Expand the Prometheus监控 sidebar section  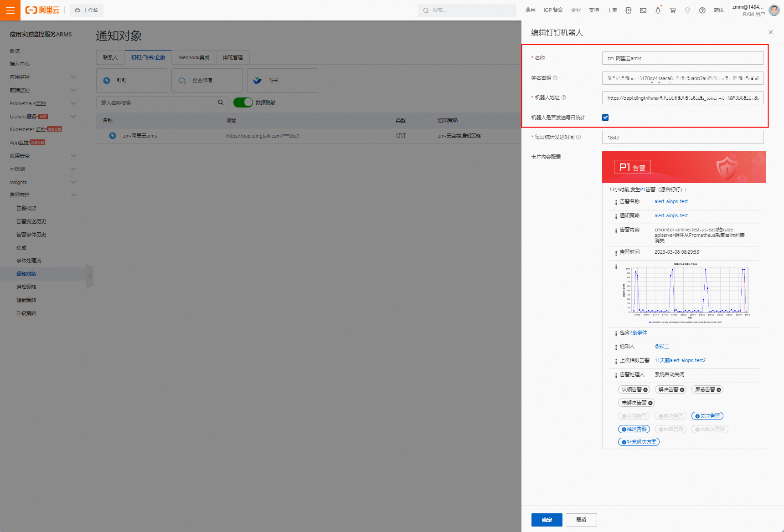[73, 103]
